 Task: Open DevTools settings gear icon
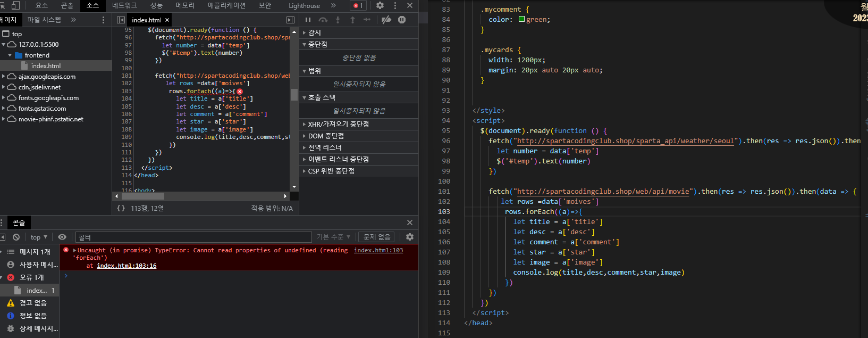(380, 5)
